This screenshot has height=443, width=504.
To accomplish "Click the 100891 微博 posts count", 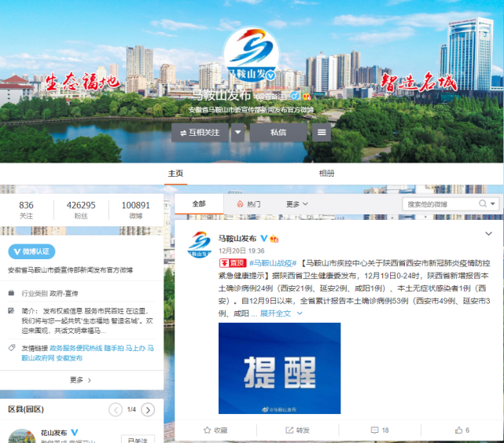I will point(136,210).
